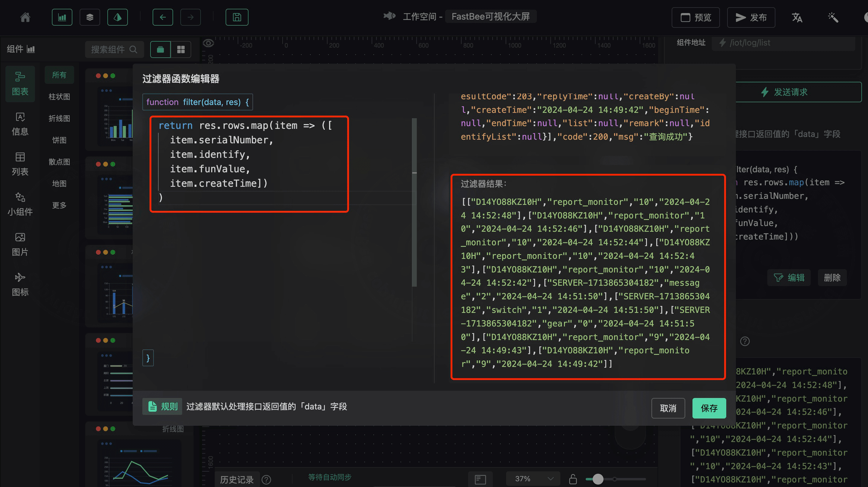This screenshot has height=487, width=868.
Task: Save the filter function with 保存
Action: 709,408
